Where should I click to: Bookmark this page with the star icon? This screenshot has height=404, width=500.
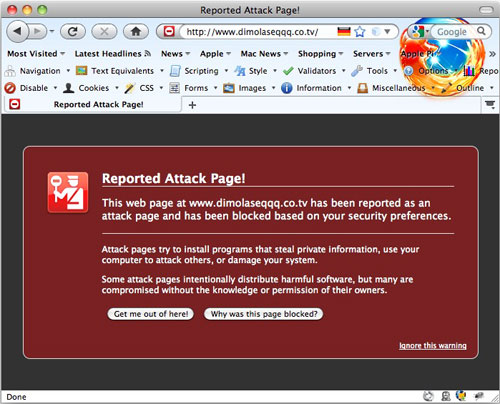tap(360, 32)
